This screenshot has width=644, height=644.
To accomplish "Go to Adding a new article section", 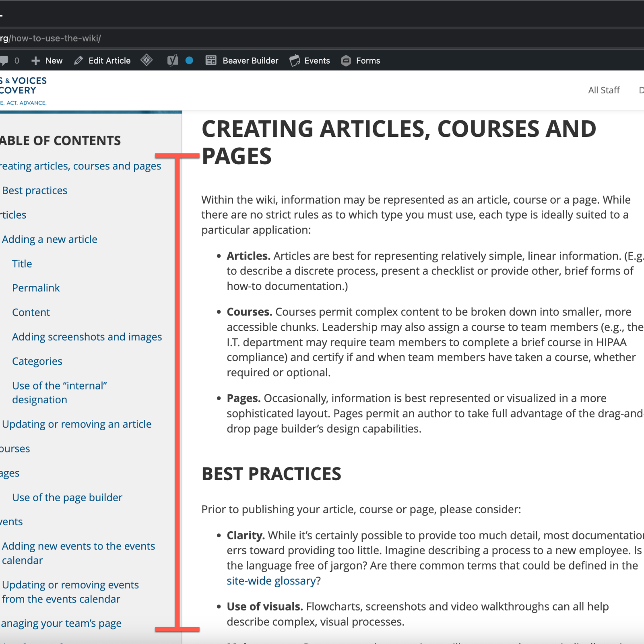I will point(50,239).
